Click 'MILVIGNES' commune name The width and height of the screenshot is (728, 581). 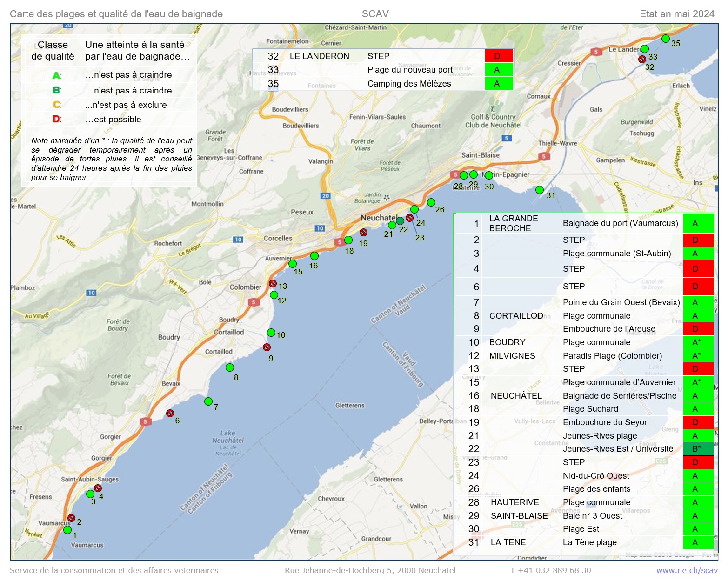(x=512, y=356)
